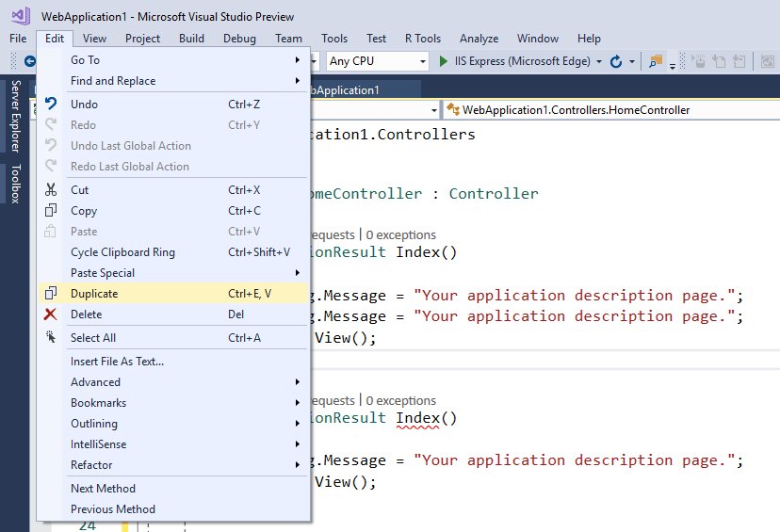780x532 pixels.
Task: Open the Toolbox side panel
Action: [16, 184]
